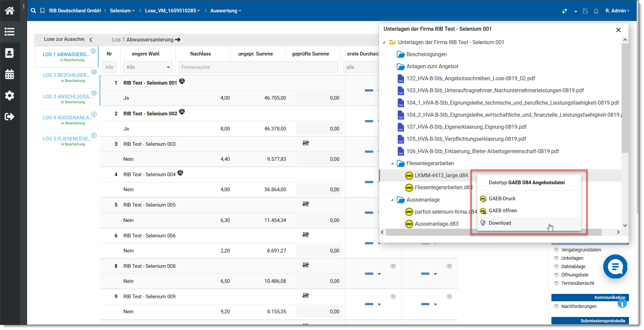Open the settings gear in the sidebar
This screenshot has height=330, width=644.
pyautogui.click(x=9, y=95)
